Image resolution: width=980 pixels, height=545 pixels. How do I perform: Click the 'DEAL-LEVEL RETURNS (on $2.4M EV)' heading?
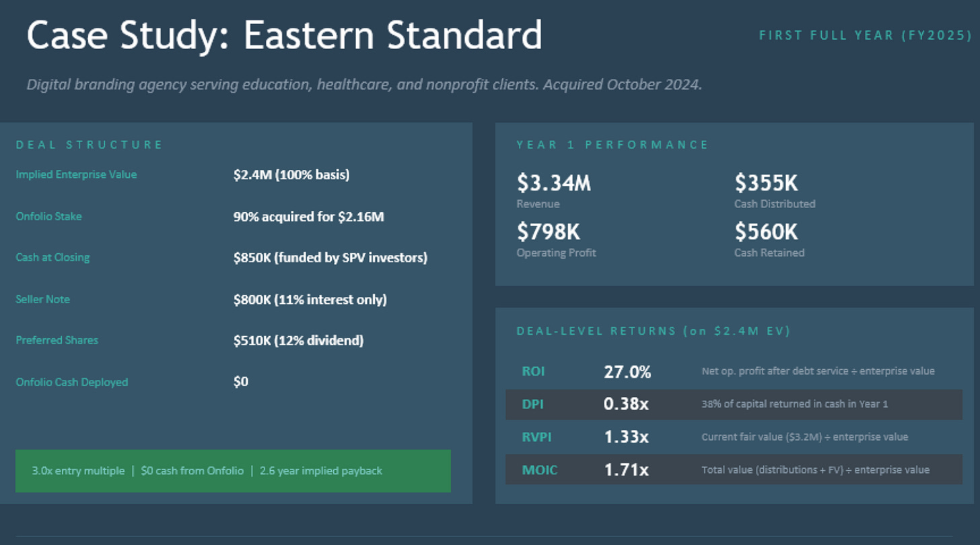pyautogui.click(x=654, y=331)
